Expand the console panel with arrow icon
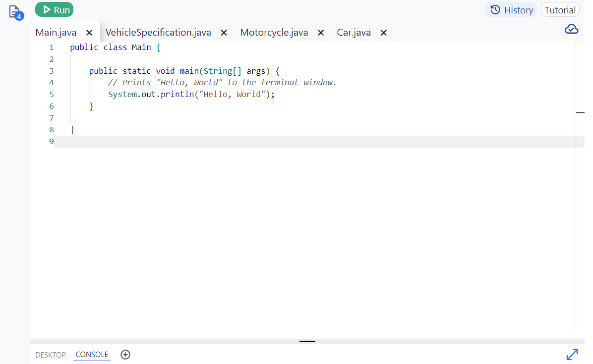 572,355
